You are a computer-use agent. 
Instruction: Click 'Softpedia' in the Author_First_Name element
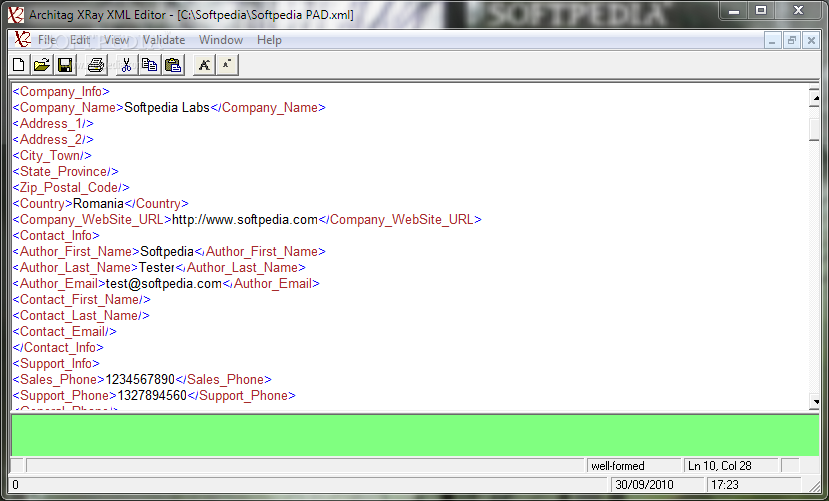click(x=167, y=252)
